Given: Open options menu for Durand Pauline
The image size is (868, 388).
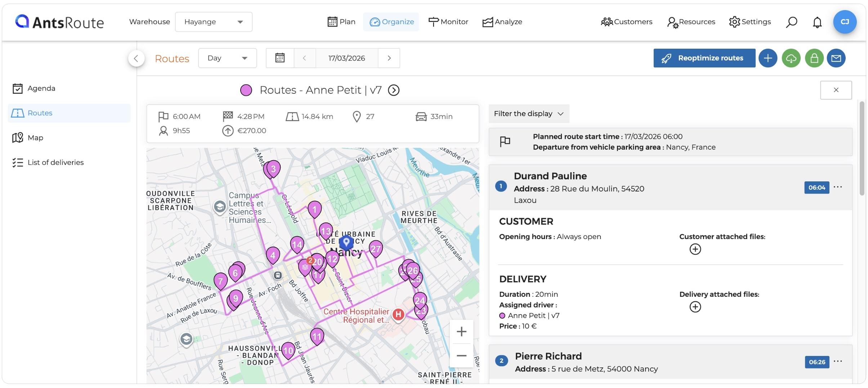Looking at the screenshot, I should [x=838, y=187].
